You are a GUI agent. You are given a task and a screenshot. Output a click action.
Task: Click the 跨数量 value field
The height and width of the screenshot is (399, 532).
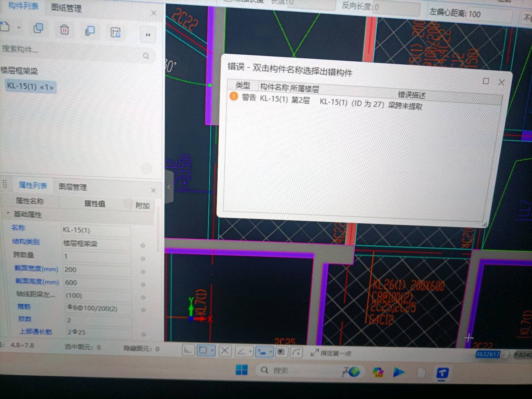96,256
